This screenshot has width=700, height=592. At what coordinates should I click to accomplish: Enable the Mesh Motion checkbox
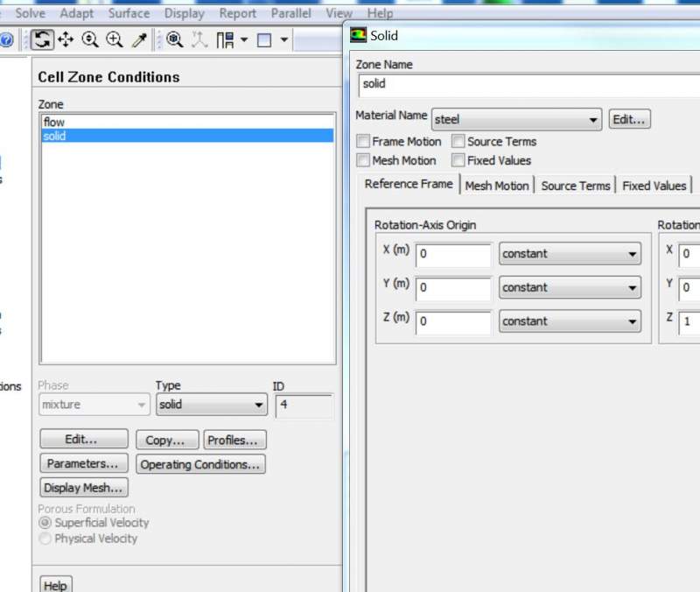pos(363,160)
